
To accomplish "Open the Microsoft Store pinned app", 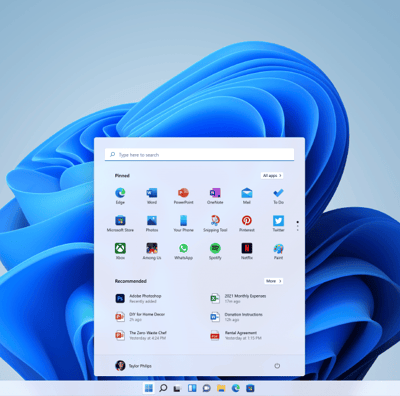I will pos(120,223).
